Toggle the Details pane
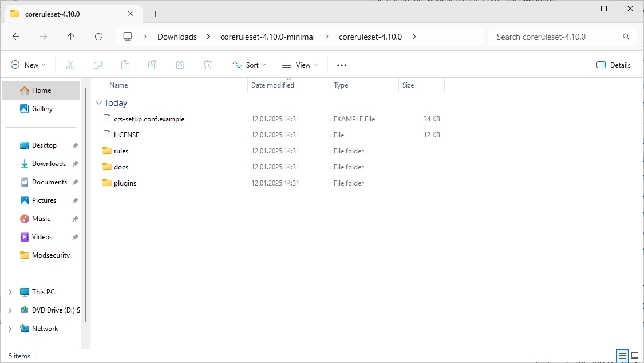Viewport: 644px width, 363px height. coord(614,65)
